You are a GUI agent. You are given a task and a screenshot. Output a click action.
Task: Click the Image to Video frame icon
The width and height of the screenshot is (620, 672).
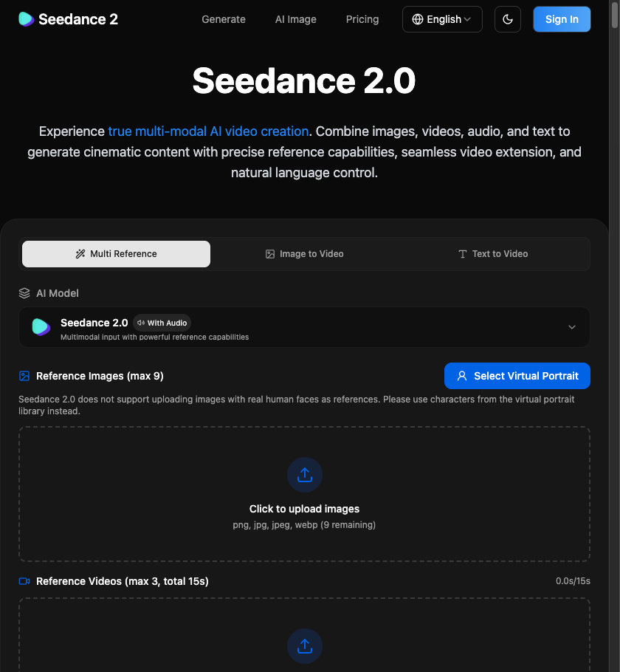click(271, 253)
